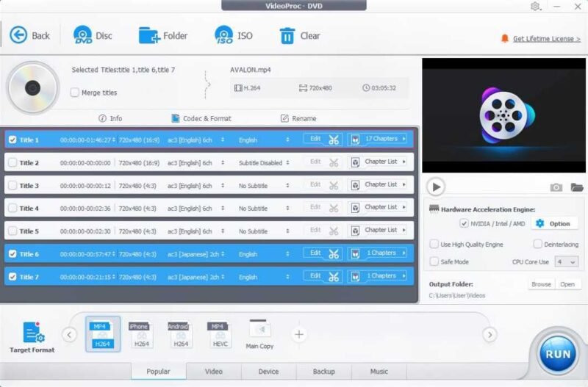Cut Title 7 with scissors icon
Viewport: 588px width, 387px height.
(x=334, y=277)
